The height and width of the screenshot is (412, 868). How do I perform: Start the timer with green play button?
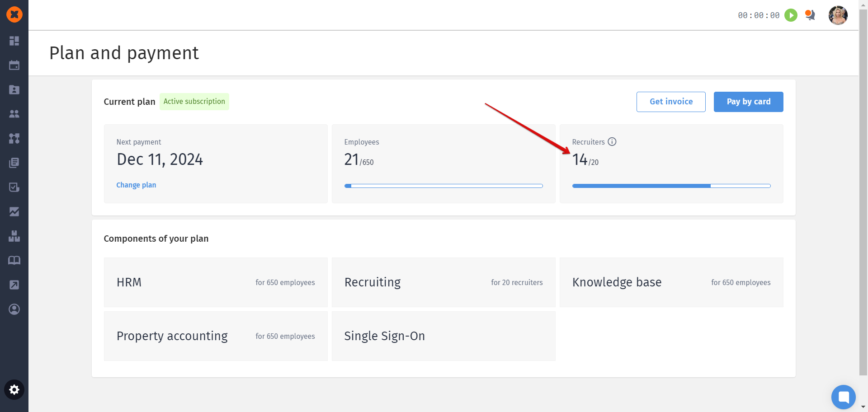coord(791,15)
